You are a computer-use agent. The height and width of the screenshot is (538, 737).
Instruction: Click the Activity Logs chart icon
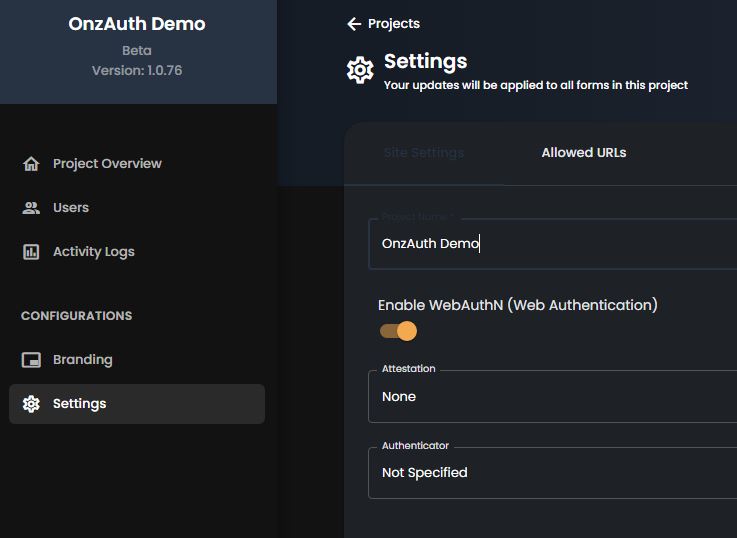tap(31, 252)
